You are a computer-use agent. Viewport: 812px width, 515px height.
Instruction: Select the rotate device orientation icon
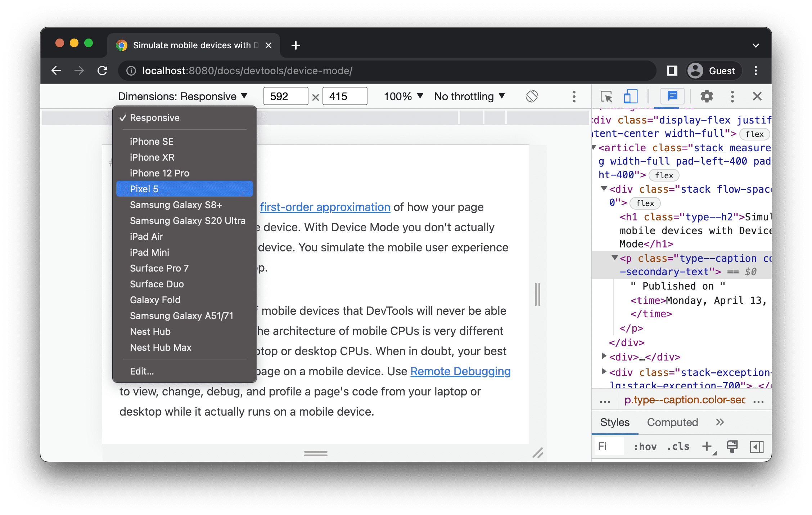[532, 97]
